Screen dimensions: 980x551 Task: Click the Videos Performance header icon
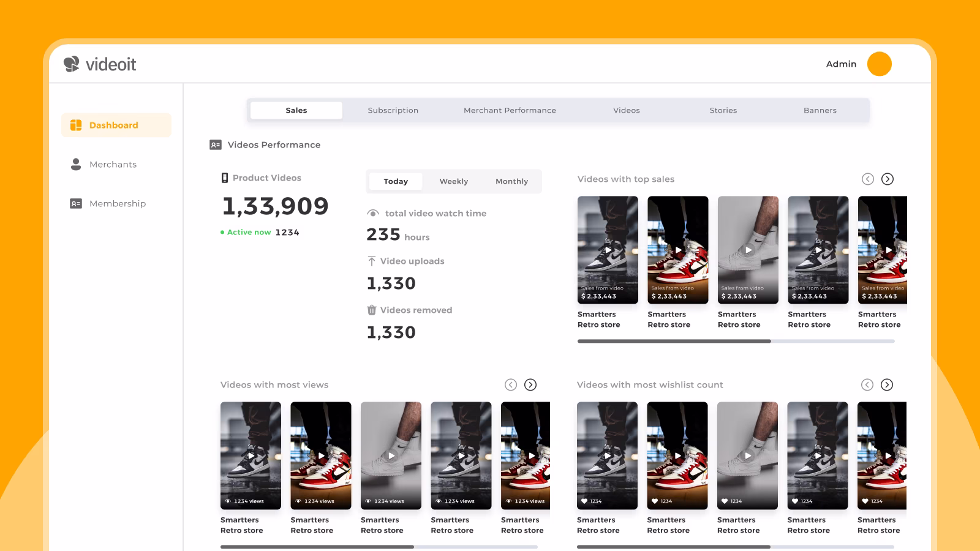point(216,144)
